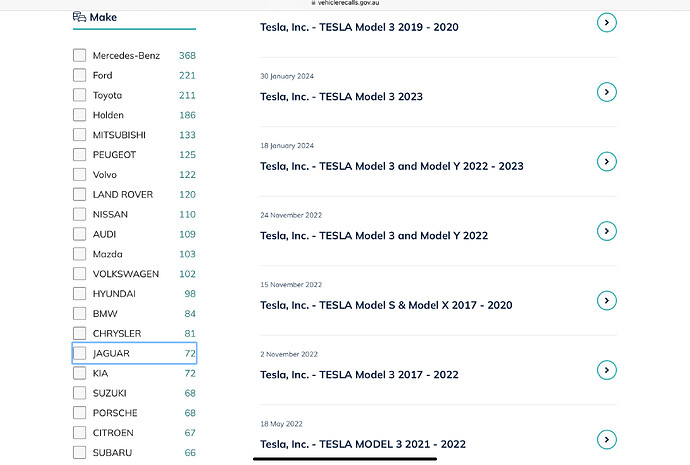Viewport: 690px width, 465px height.
Task: Click the '18 January 2024' date text
Action: [287, 146]
